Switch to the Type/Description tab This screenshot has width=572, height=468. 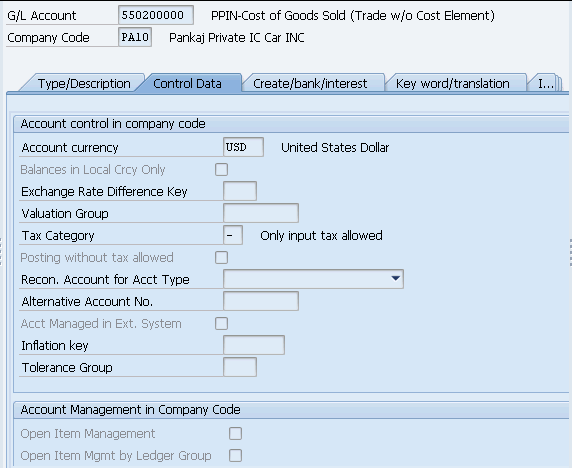pos(84,84)
